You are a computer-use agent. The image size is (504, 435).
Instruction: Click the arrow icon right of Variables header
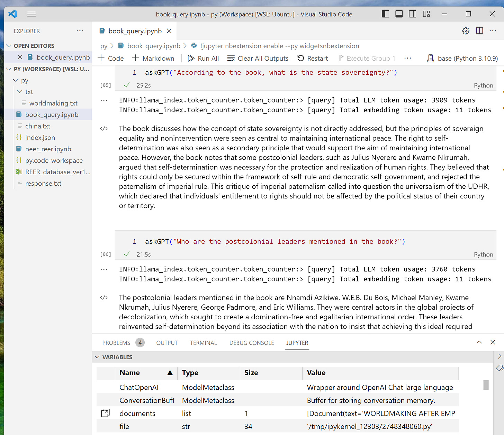[x=499, y=356]
